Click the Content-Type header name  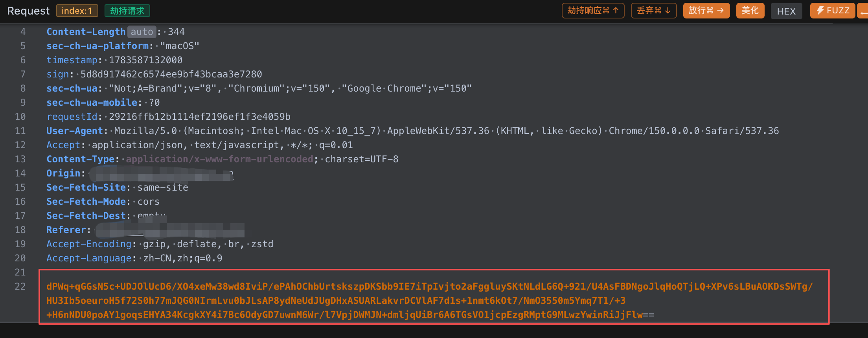point(81,159)
